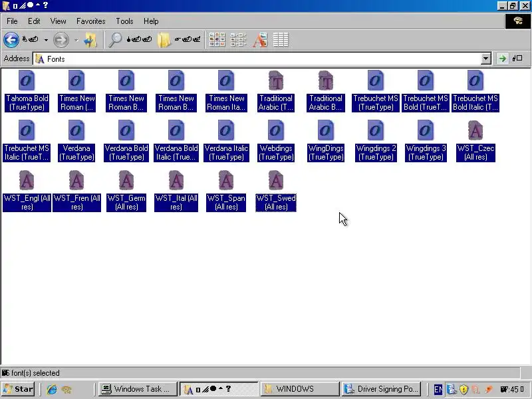Open the Help menu
Screen dimensions: 532x399
point(151,21)
